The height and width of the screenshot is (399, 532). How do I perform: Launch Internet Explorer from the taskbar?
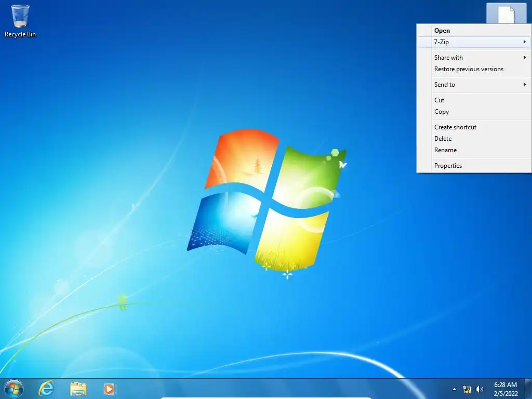[x=46, y=389]
